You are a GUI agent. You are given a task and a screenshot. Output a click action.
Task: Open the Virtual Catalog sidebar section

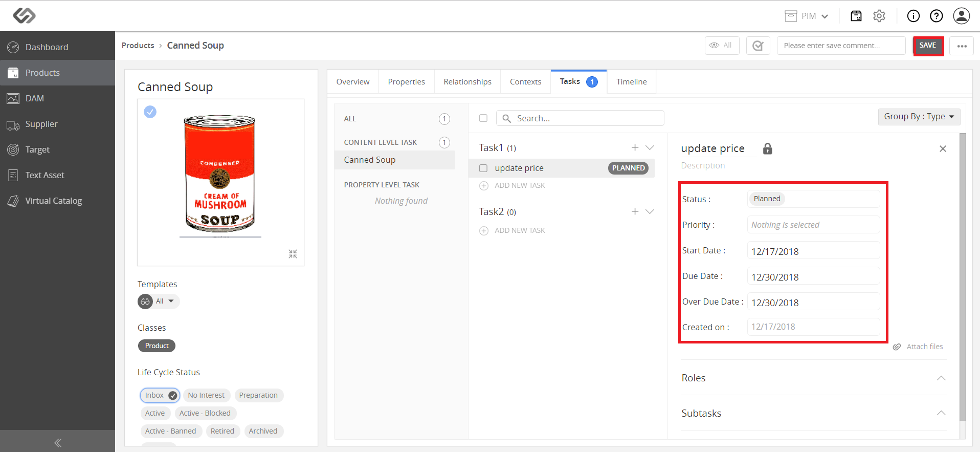tap(57, 201)
